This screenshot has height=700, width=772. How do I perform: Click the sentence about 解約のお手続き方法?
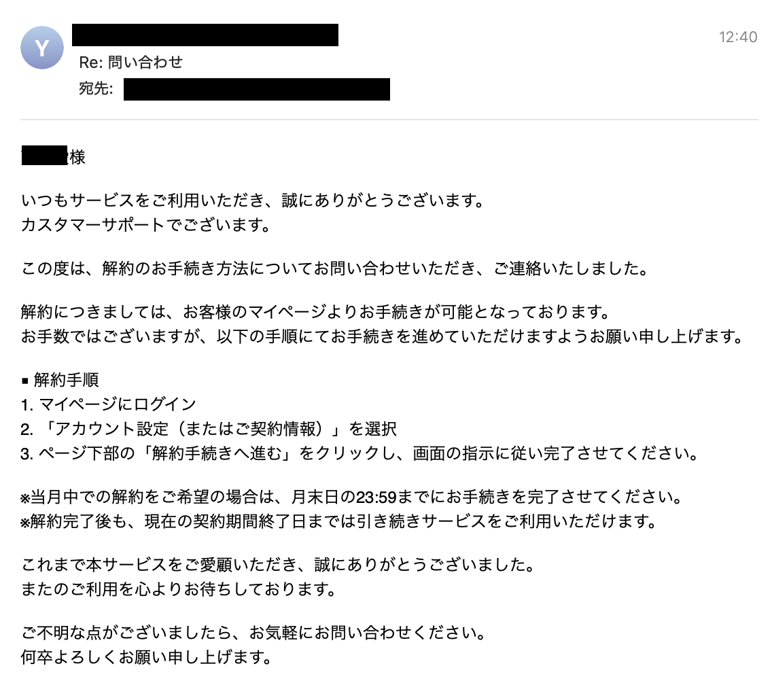point(335,268)
